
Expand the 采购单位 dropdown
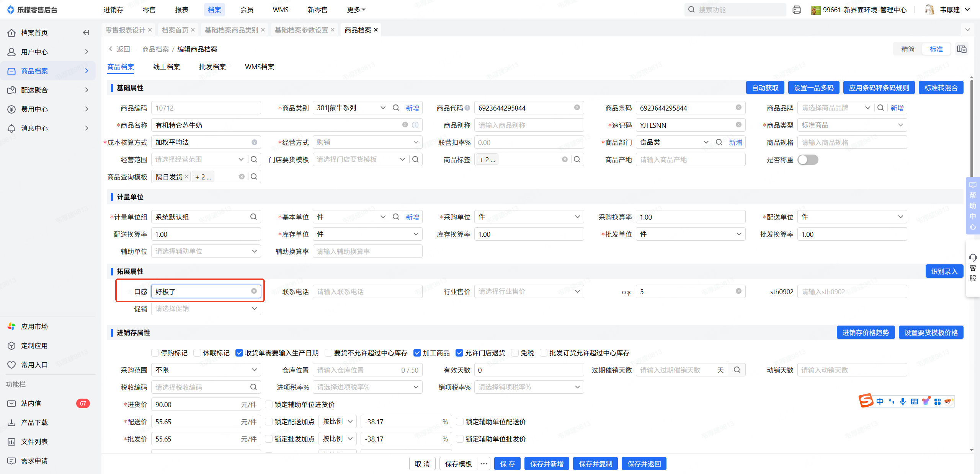(x=529, y=217)
